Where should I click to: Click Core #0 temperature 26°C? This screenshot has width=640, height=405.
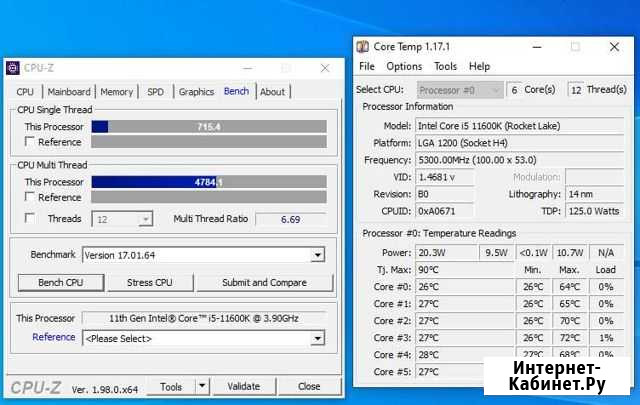[464, 287]
